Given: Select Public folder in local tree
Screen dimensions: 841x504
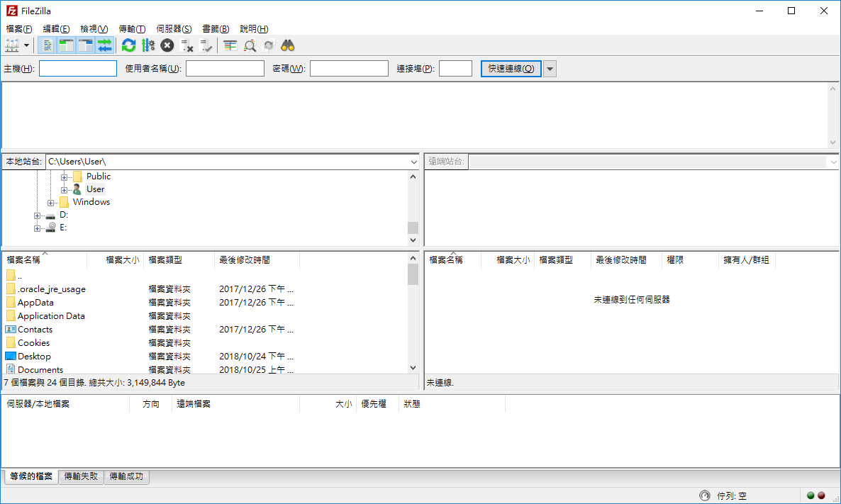Looking at the screenshot, I should 98,177.
